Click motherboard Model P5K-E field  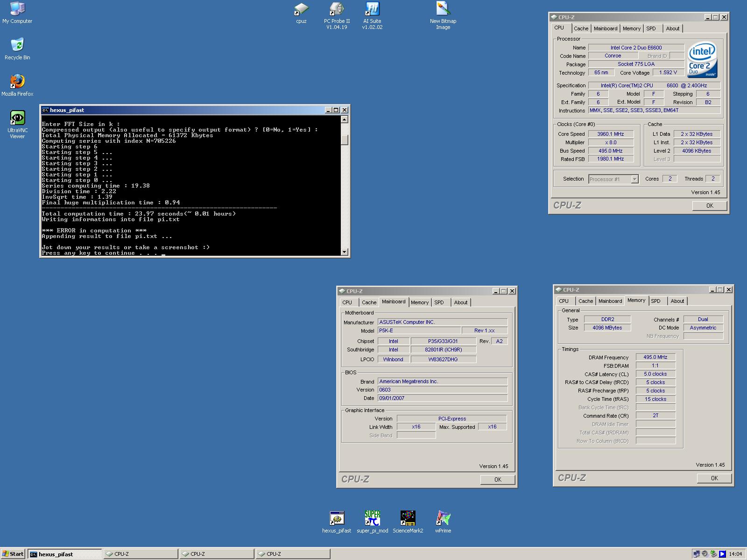419,330
